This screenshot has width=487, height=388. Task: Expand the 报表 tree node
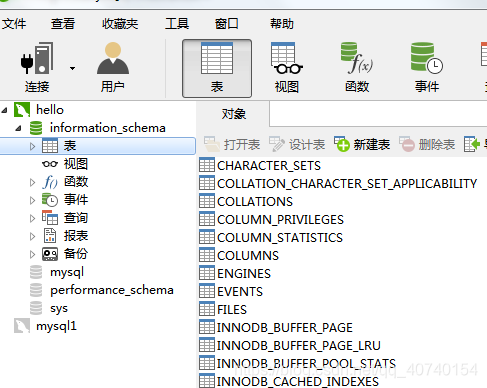pos(32,236)
